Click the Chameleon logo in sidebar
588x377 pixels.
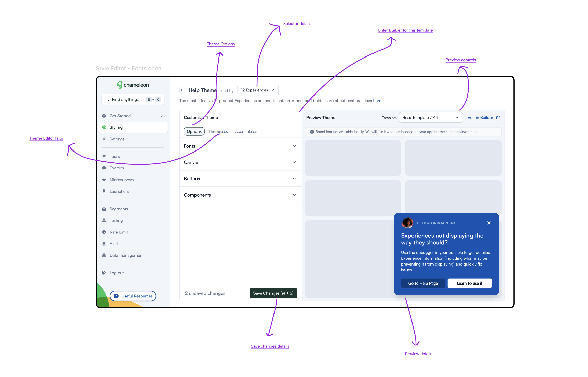coord(133,85)
